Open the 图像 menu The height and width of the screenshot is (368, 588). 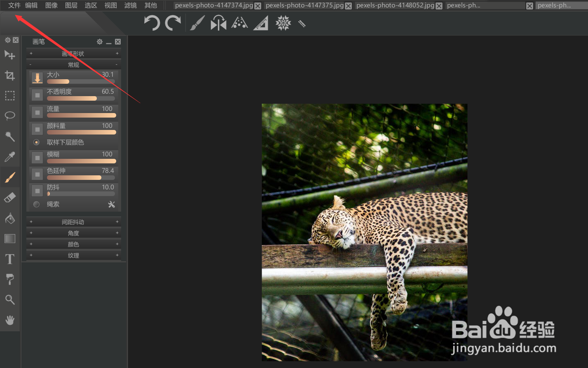52,5
